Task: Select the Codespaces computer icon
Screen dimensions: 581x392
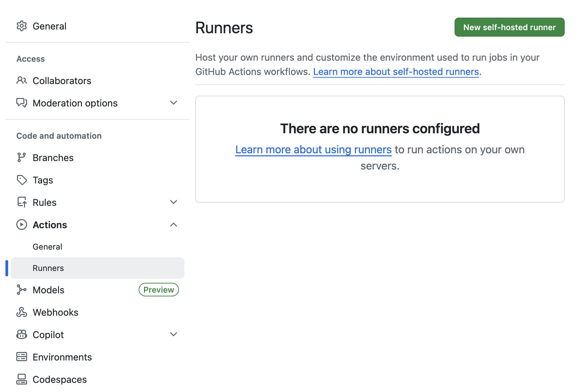Action: pos(22,379)
